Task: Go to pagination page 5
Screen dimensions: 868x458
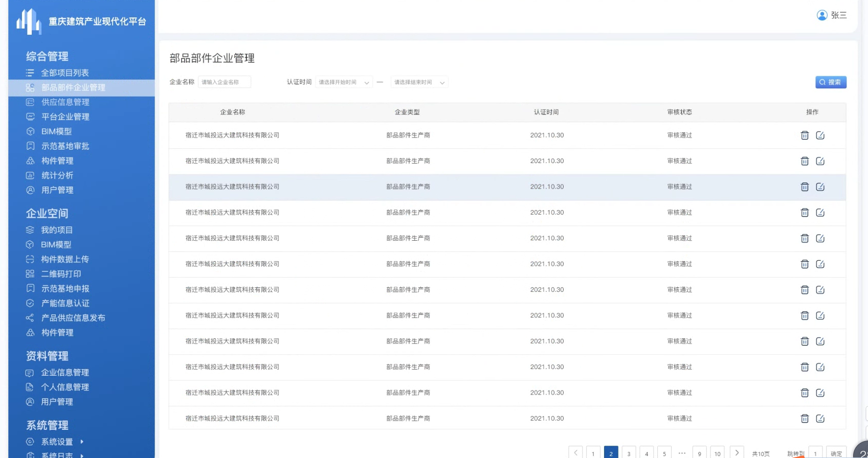Action: (x=664, y=453)
